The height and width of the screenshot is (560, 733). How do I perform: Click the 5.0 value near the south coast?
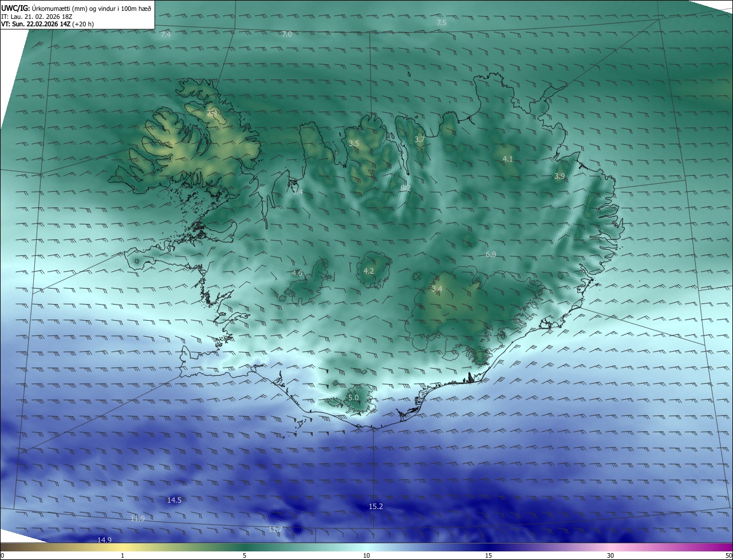353,397
